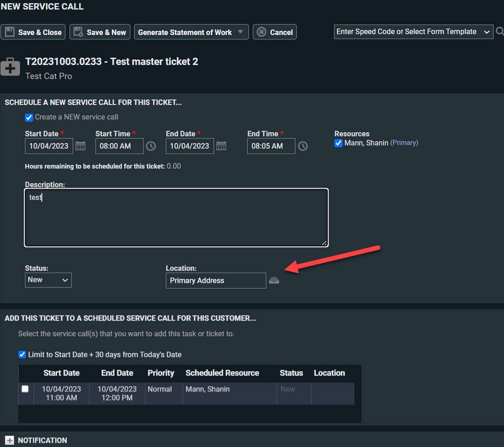Screen dimensions: 504x447
Task: Click the Scheduled Resource column header
Action: [222, 373]
